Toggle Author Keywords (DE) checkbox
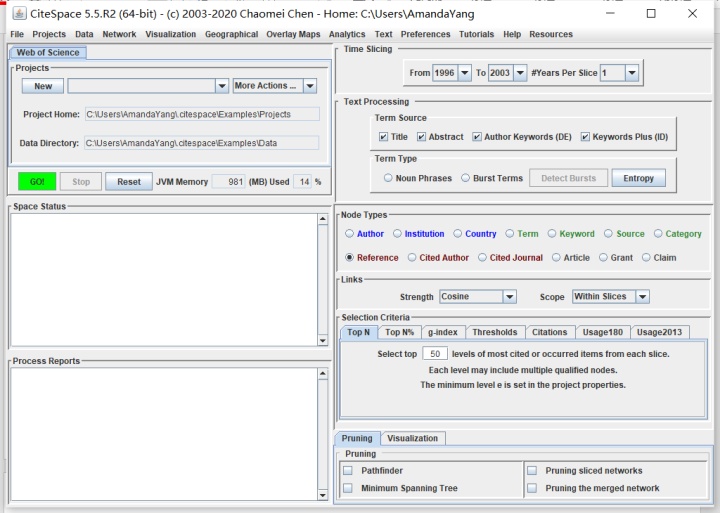 pyautogui.click(x=477, y=137)
